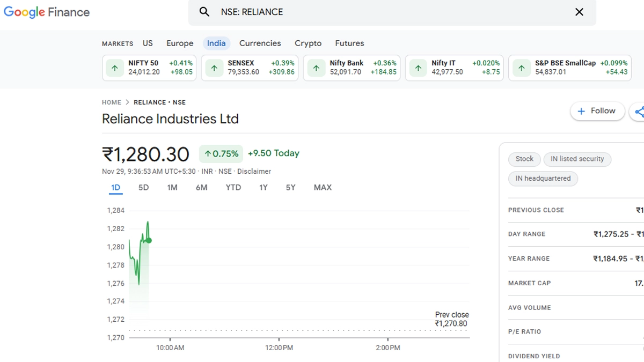Click the Nifty Bank up arrow icon
The width and height of the screenshot is (644, 362).
point(316,68)
